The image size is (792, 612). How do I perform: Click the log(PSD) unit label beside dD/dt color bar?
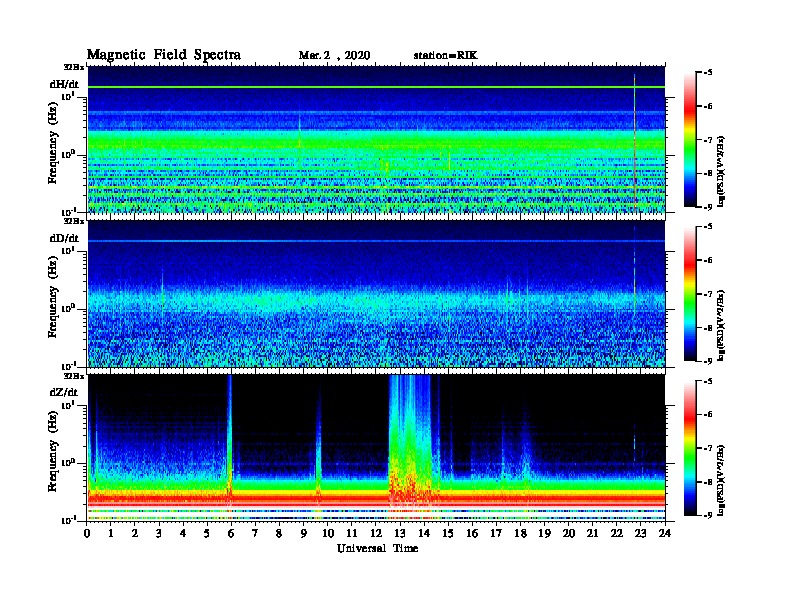pos(721,325)
